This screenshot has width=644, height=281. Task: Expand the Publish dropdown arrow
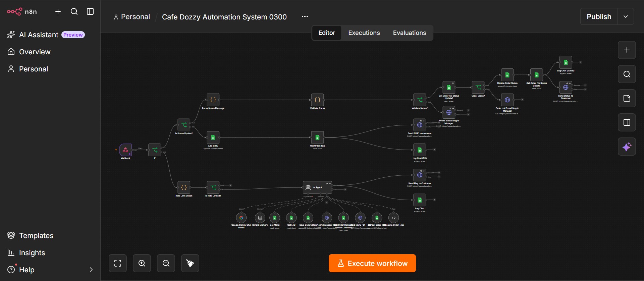(x=626, y=16)
